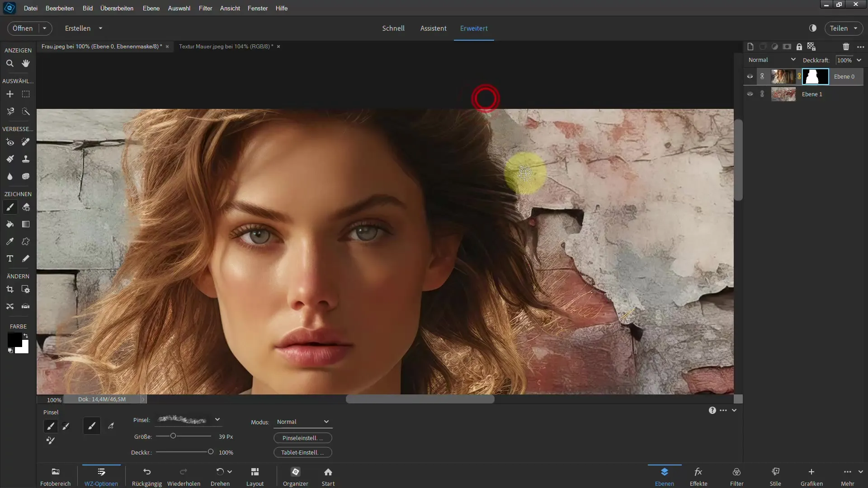The image size is (868, 488).
Task: Switch to Assistent mode tab
Action: coord(433,28)
